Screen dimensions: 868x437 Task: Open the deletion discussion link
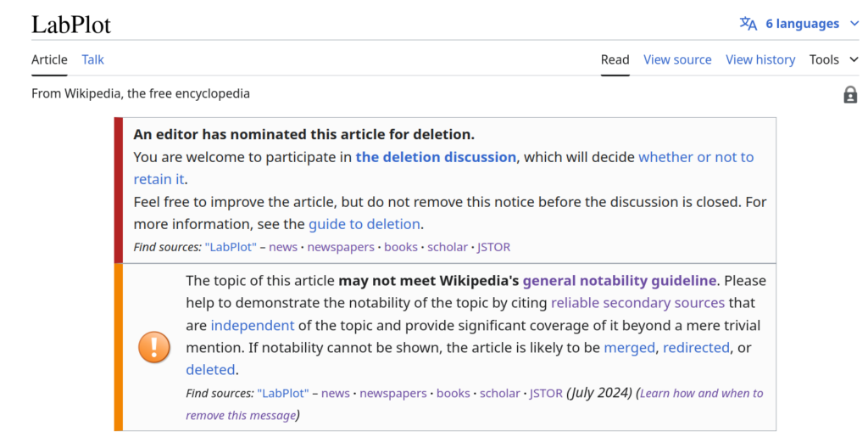point(436,157)
